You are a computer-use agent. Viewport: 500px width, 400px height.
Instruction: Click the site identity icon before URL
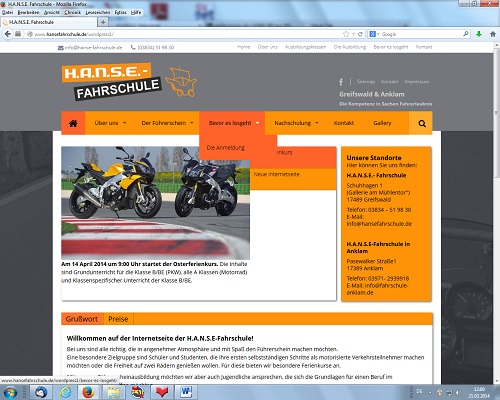tap(30, 34)
